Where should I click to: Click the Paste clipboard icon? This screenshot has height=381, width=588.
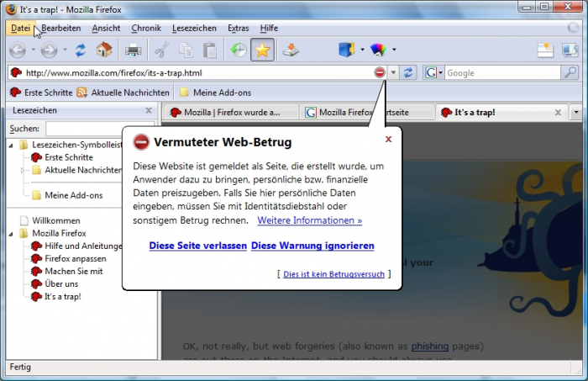coord(210,50)
